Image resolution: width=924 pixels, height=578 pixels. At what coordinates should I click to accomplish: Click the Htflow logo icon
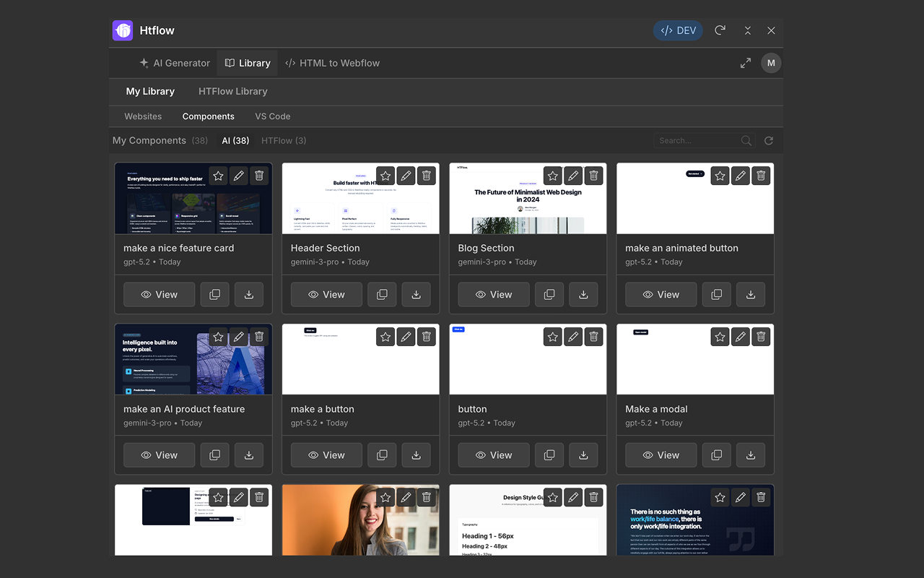[x=123, y=30]
